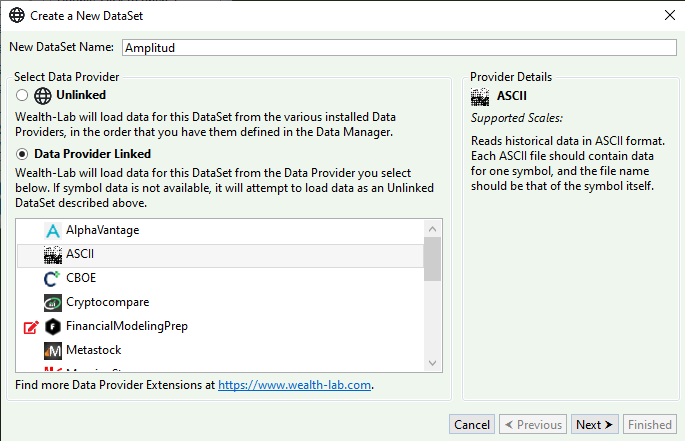This screenshot has width=685, height=441.
Task: Open the wealth-lab.com extensions link
Action: (294, 385)
